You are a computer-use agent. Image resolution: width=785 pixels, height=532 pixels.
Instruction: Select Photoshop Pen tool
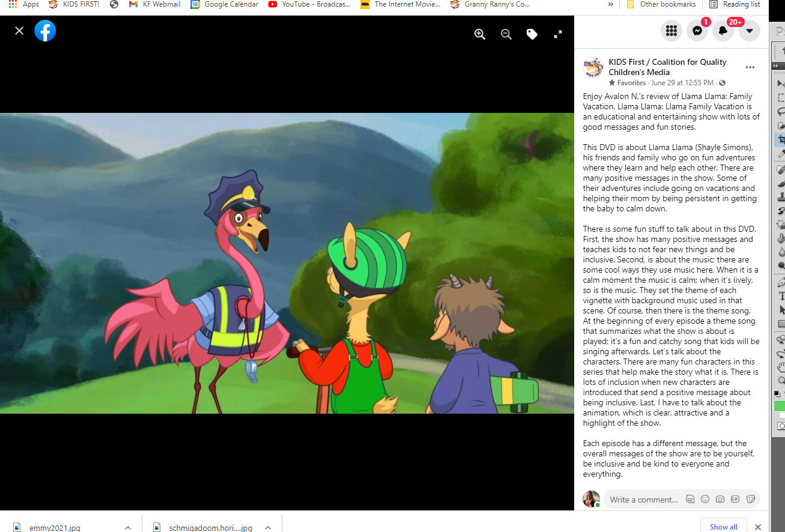coord(781,282)
